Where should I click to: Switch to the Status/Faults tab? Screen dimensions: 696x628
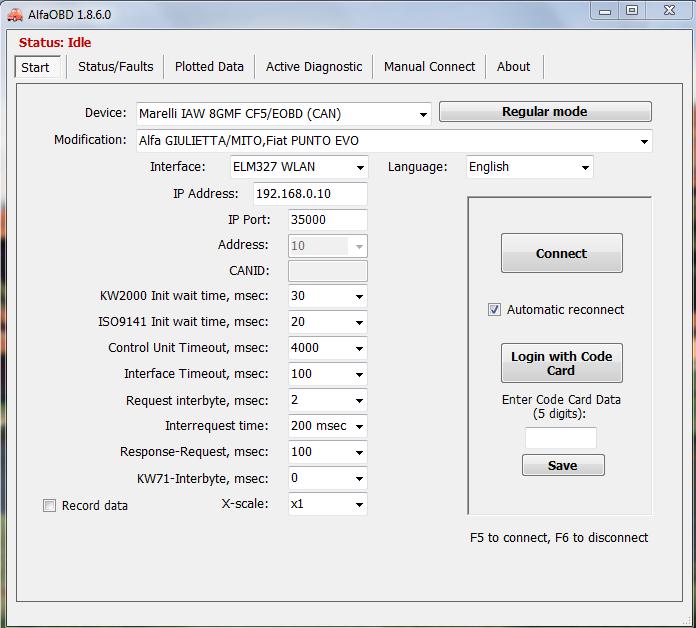116,67
